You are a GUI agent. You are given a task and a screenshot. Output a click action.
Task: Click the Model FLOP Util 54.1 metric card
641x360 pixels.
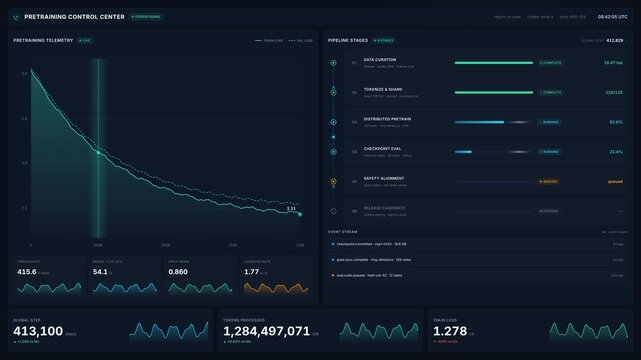[x=125, y=277]
